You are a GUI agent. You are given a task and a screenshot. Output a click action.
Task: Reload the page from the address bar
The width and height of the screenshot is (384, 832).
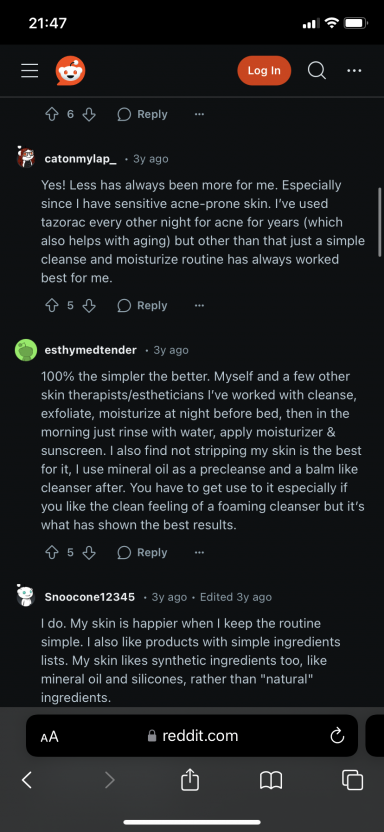(337, 735)
